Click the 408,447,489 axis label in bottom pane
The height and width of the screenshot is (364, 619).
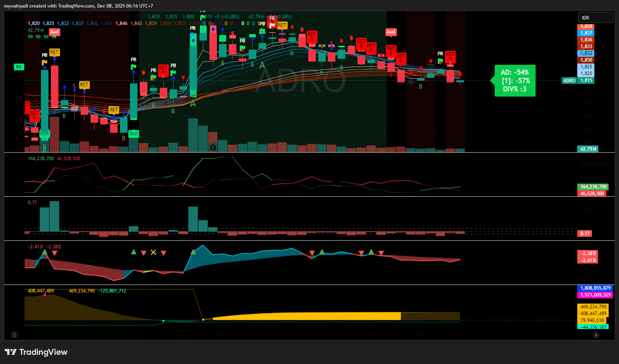point(594,314)
